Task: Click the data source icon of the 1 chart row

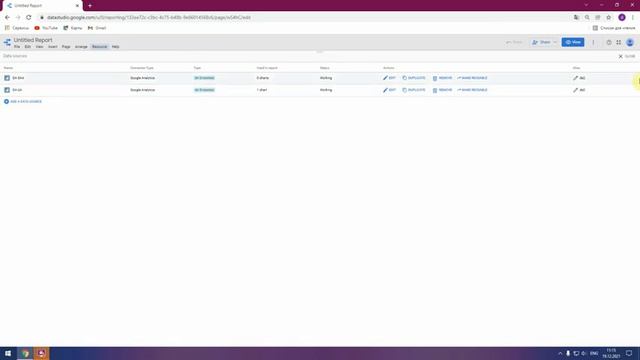Action: coord(7,90)
